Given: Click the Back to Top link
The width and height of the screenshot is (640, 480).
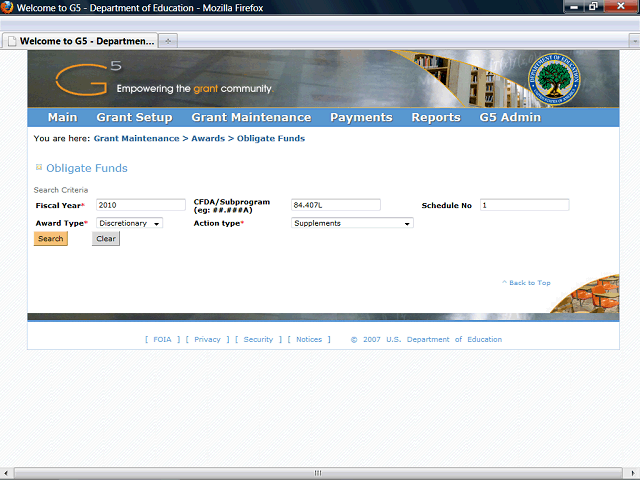Looking at the screenshot, I should pos(526,282).
